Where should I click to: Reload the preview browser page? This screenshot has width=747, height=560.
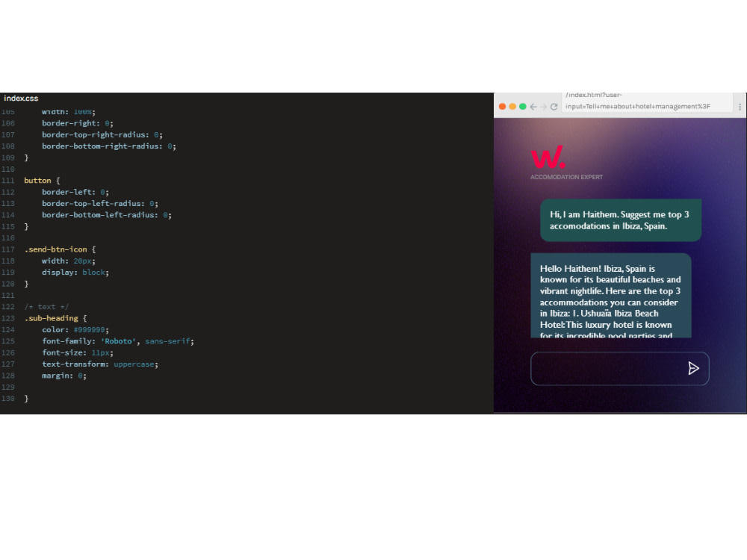[x=554, y=107]
